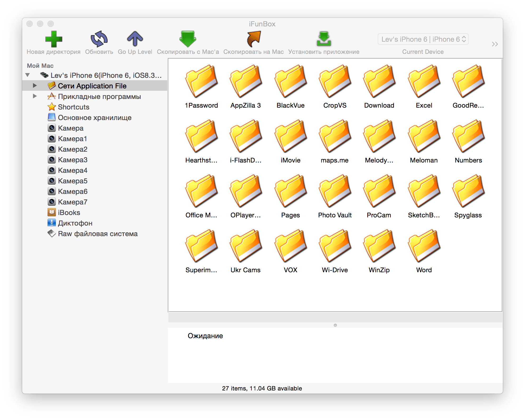525x420 pixels.
Task: Click the iFunBox window title
Action: tap(262, 24)
